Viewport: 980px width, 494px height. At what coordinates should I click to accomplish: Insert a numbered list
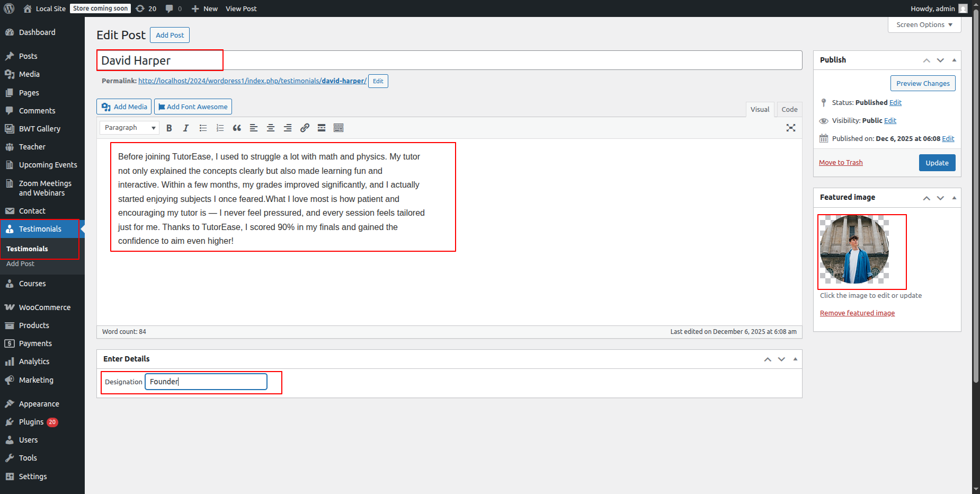click(220, 128)
